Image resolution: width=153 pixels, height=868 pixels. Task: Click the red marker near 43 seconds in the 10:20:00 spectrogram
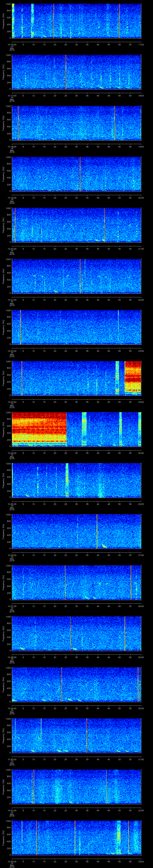[104, 225]
